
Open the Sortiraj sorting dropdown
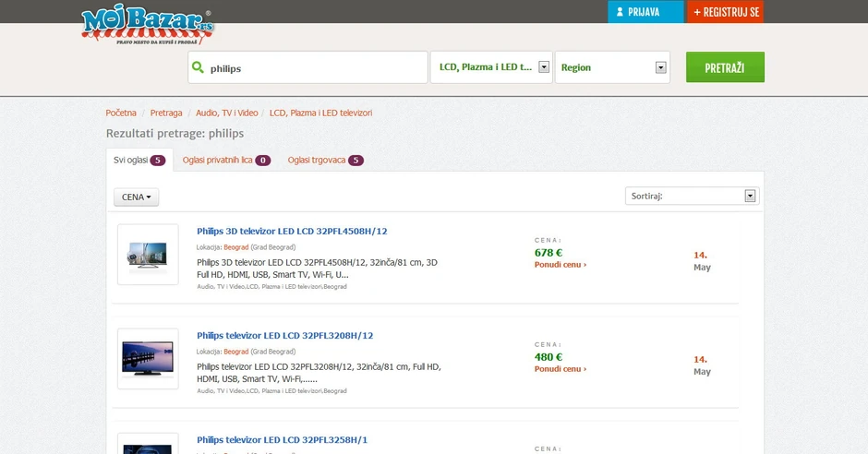coord(692,196)
